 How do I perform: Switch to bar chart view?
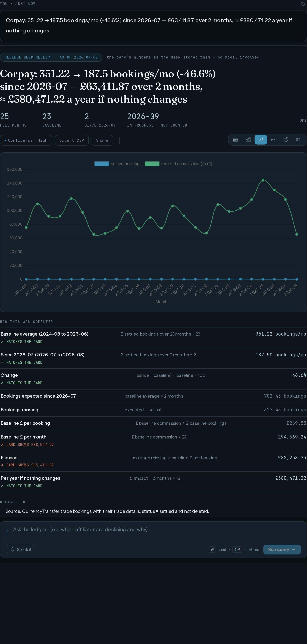point(248,140)
